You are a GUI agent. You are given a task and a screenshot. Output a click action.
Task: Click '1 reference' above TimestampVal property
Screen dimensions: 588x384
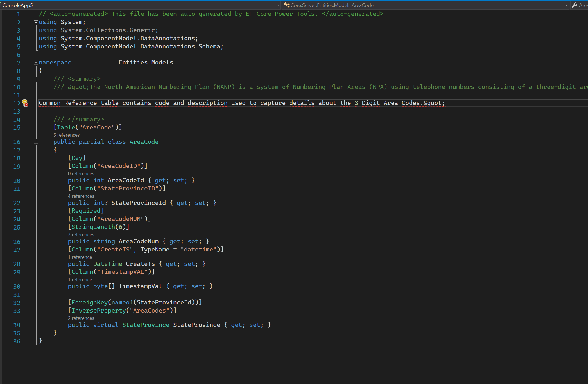coord(80,280)
